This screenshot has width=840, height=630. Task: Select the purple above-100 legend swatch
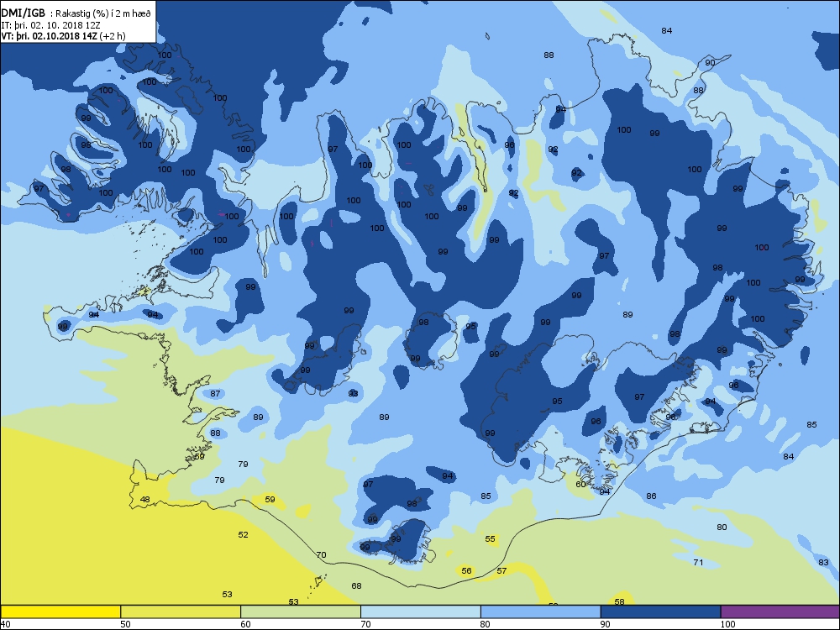[x=780, y=612]
